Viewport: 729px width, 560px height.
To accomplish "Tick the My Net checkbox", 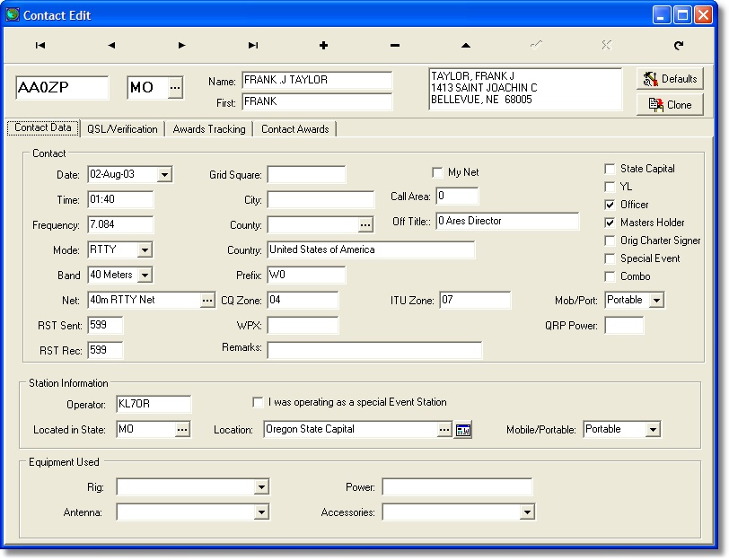I will click(x=437, y=172).
